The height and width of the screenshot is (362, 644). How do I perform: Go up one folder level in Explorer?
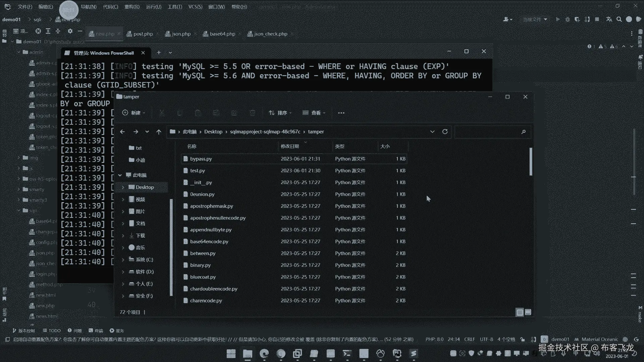[159, 132]
